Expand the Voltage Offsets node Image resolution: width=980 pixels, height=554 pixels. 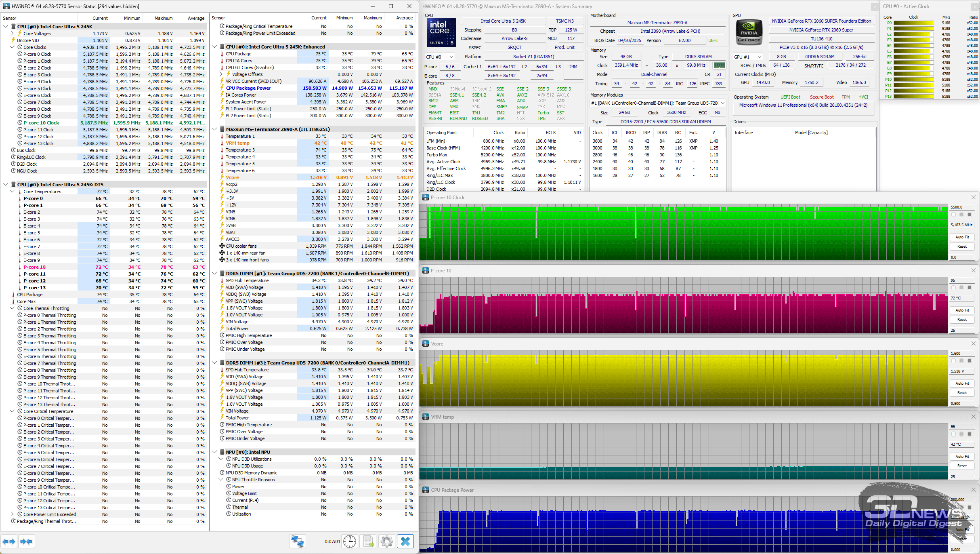click(x=221, y=74)
